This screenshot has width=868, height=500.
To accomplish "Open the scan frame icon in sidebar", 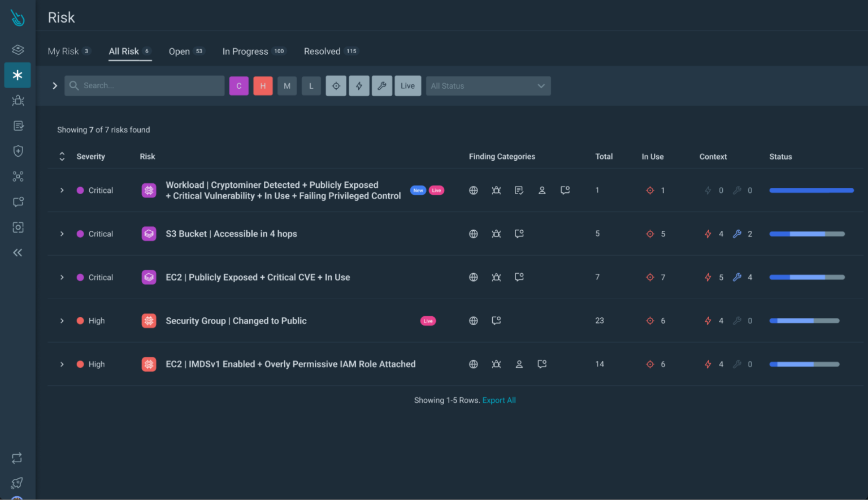I will [x=18, y=227].
